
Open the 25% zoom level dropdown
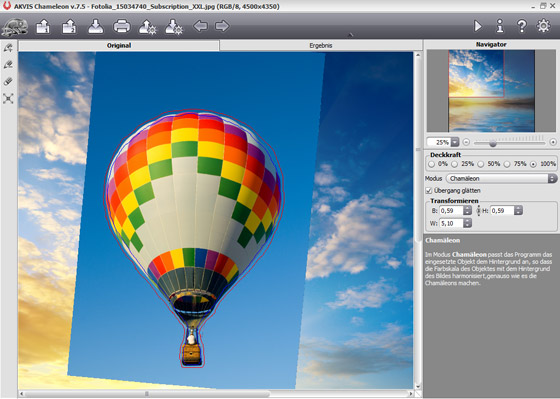click(x=455, y=142)
